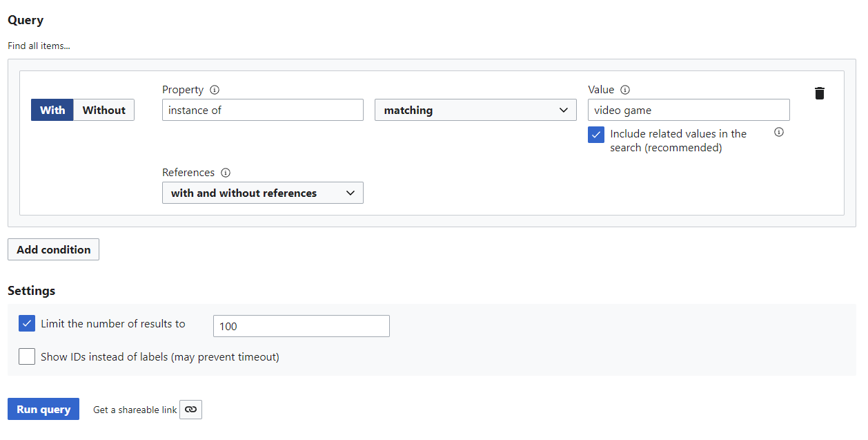Disable Limit the number of results checkbox
Image resolution: width=868 pixels, height=440 pixels.
point(27,323)
